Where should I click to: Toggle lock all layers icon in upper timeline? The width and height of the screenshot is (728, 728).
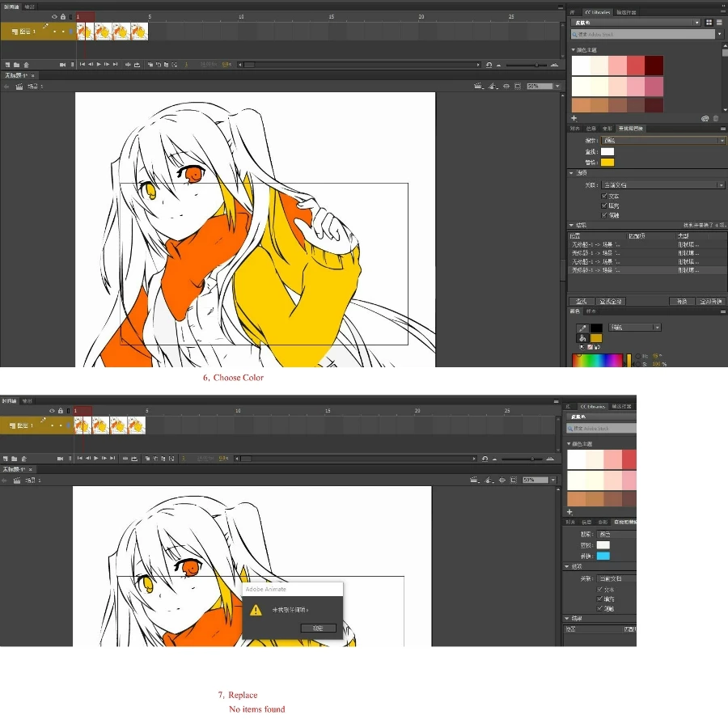pyautogui.click(x=62, y=17)
